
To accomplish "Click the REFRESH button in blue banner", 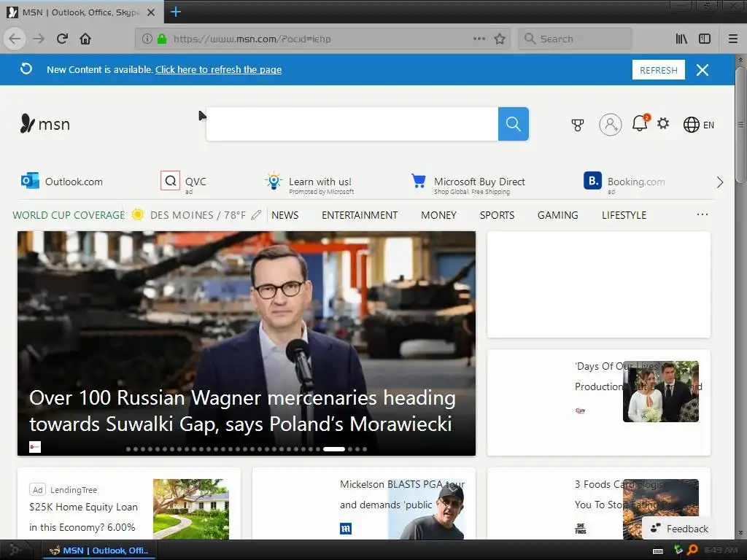I will point(659,70).
